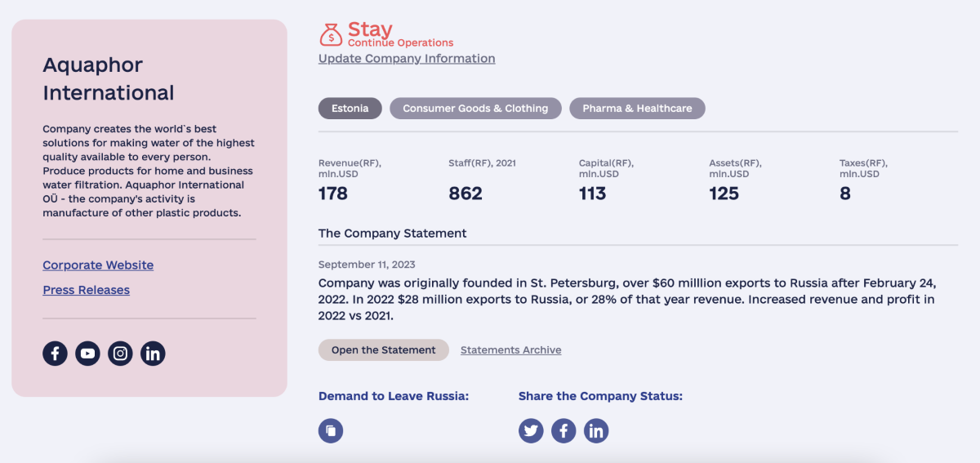Open the Statements Archive link
The height and width of the screenshot is (463, 980).
coord(510,350)
